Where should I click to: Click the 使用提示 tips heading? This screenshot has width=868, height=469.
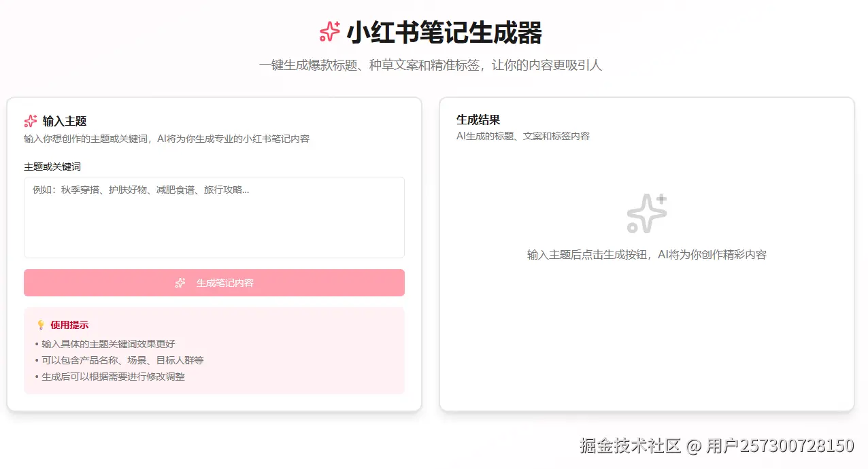[69, 325]
